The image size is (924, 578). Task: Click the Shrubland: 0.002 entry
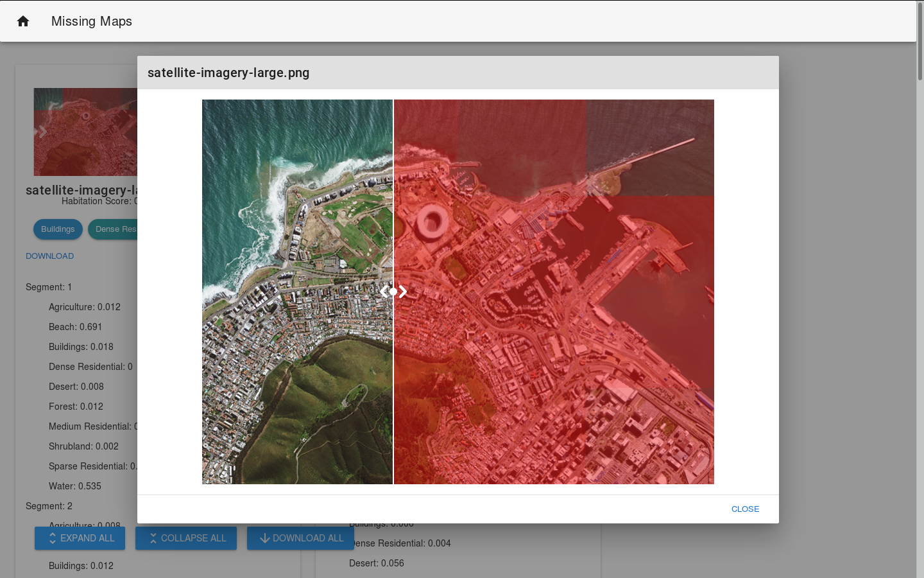[x=83, y=446]
